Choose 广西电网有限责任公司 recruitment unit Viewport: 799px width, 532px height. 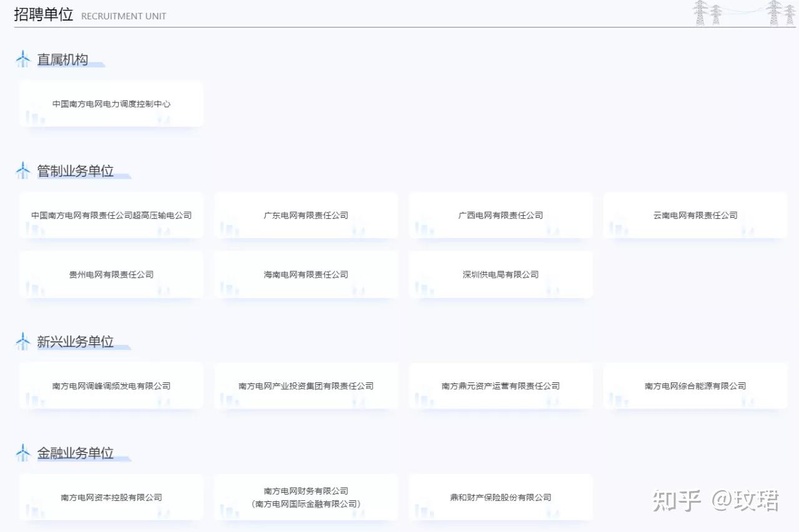(x=501, y=215)
